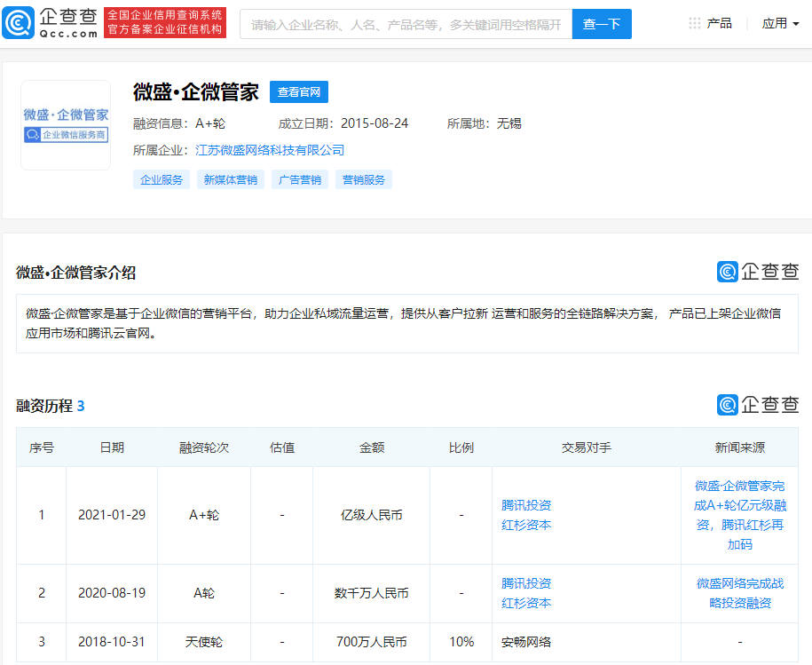The height and width of the screenshot is (665, 812).
Task: Click the 序号 column header
Action: click(x=42, y=447)
